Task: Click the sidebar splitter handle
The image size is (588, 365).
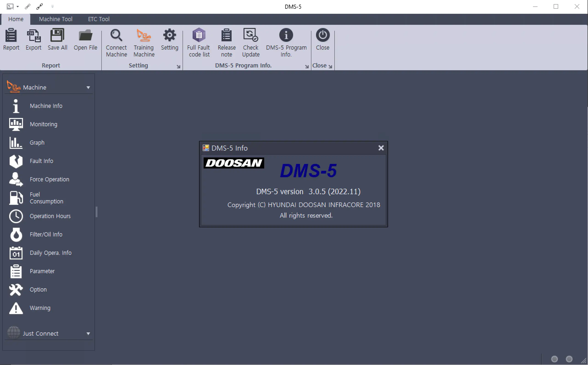Action: [97, 212]
